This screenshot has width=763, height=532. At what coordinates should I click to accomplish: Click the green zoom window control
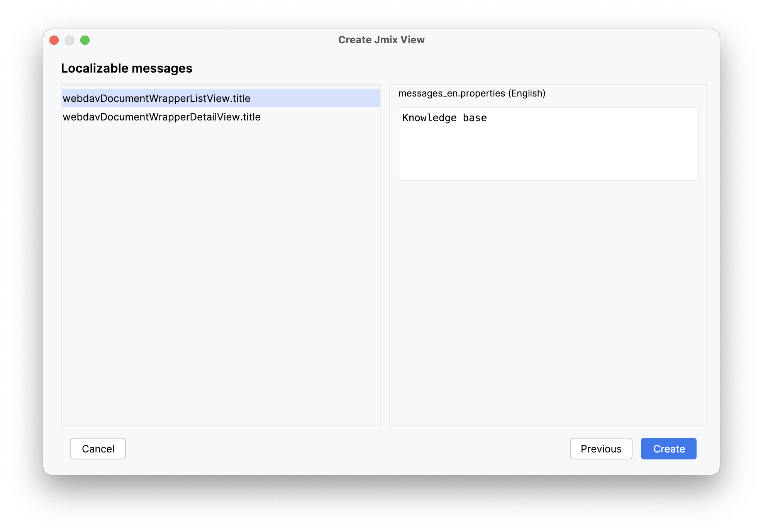coord(85,40)
